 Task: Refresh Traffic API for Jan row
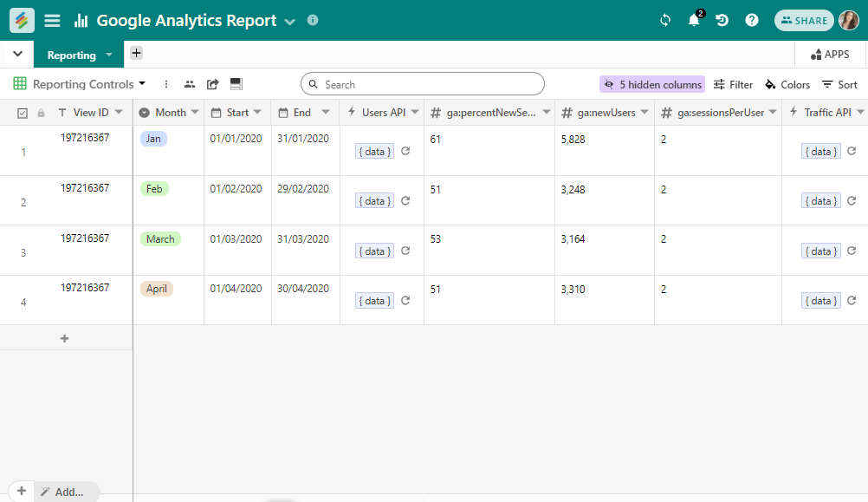pos(852,151)
